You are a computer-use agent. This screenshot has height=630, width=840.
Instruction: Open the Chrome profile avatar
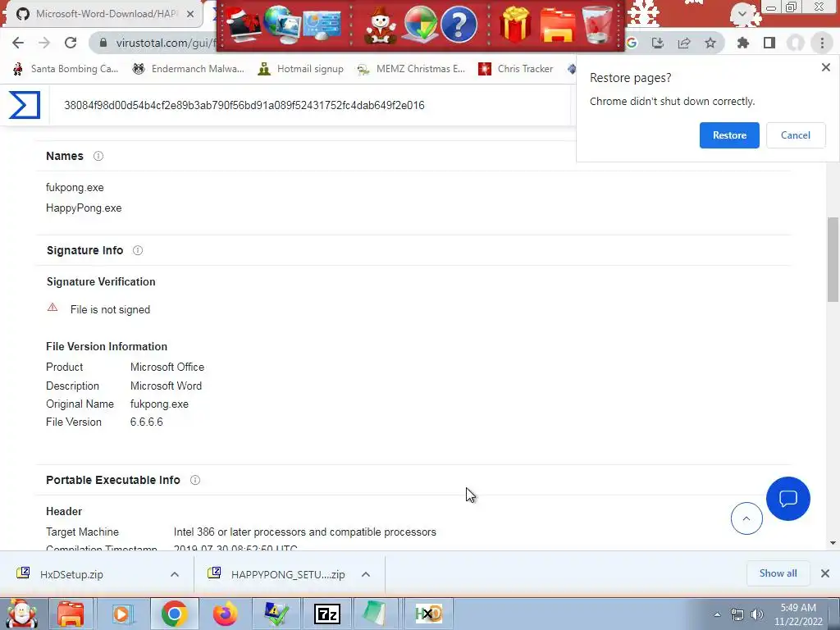click(x=796, y=43)
